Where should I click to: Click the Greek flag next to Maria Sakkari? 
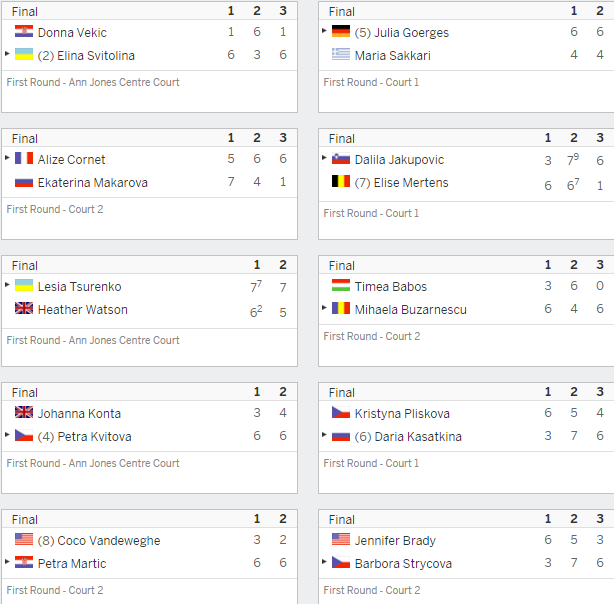[x=341, y=54]
